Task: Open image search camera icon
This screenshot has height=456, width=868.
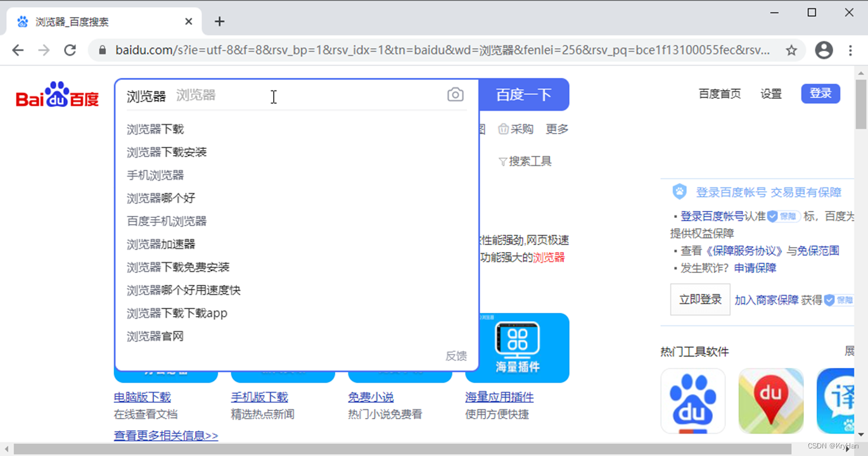Action: click(455, 95)
